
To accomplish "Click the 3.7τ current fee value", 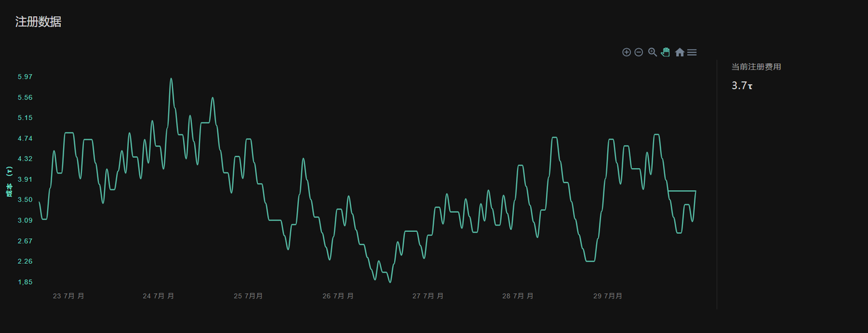I will [743, 86].
